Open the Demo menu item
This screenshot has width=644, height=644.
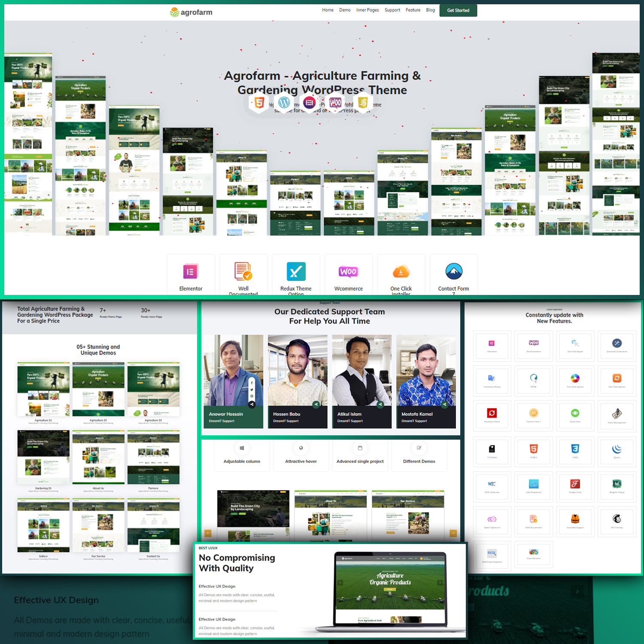point(345,10)
